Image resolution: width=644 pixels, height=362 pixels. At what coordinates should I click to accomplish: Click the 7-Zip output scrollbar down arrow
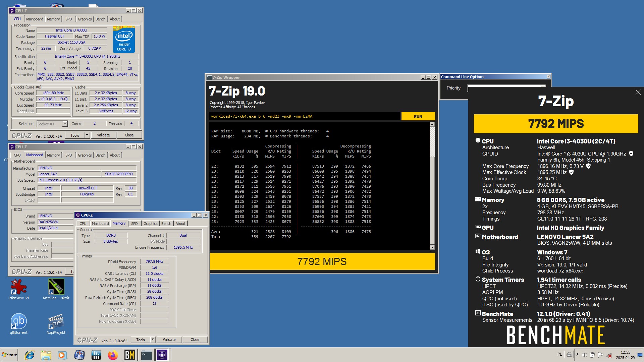click(x=432, y=247)
